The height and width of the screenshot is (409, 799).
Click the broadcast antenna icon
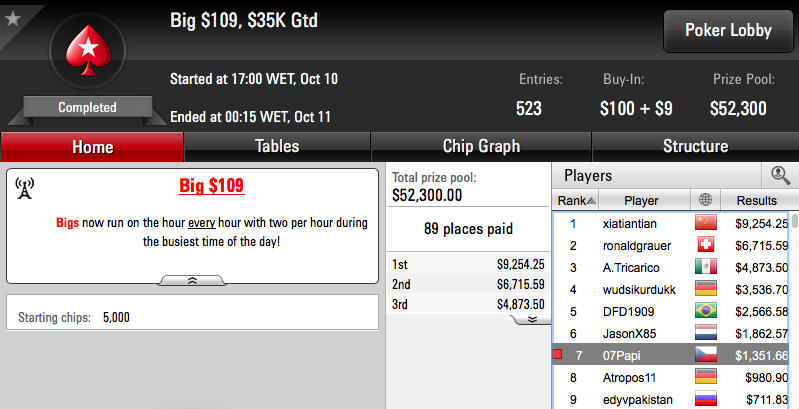click(24, 188)
